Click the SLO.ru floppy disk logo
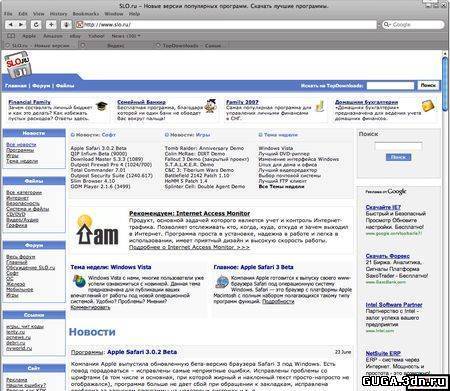 click(x=18, y=65)
